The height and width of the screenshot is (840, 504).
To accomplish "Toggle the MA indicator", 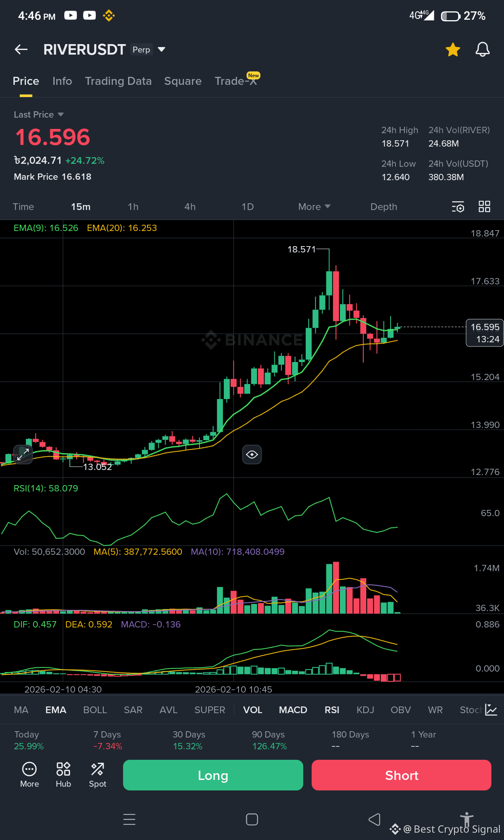I will [x=21, y=710].
